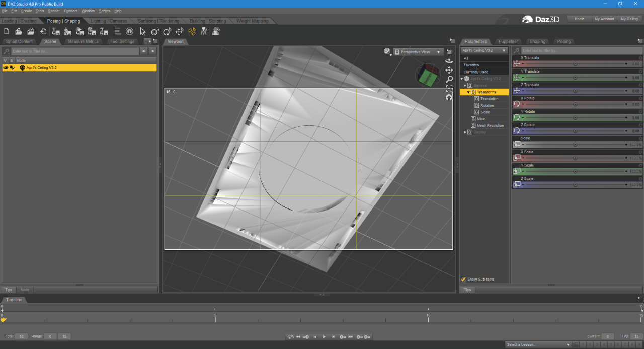Click the X Translate slider
644x349 pixels.
coord(575,64)
